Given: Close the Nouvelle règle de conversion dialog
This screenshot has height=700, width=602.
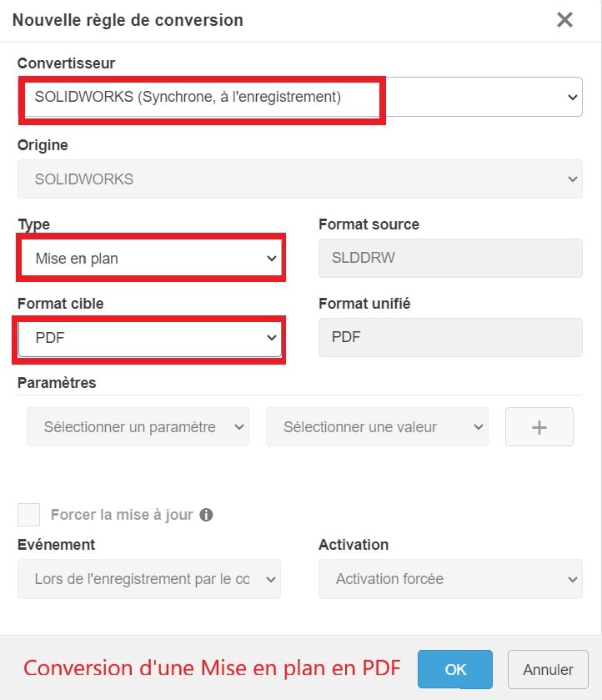Looking at the screenshot, I should [x=564, y=20].
